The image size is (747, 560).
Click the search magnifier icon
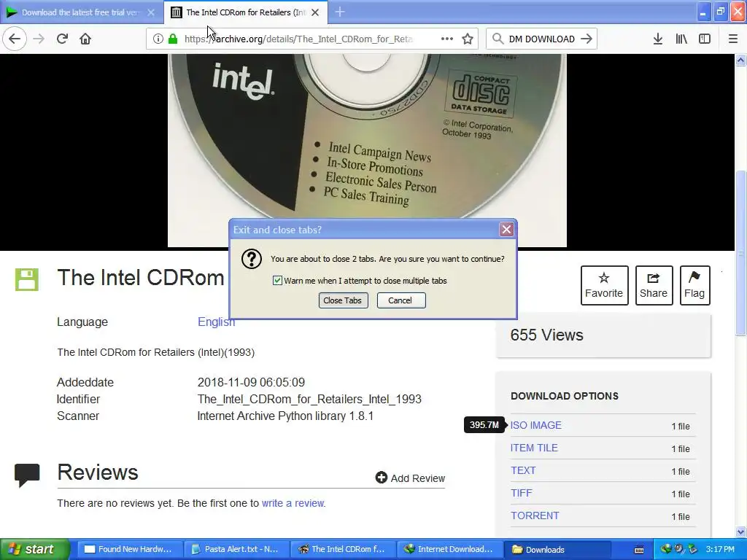click(498, 39)
